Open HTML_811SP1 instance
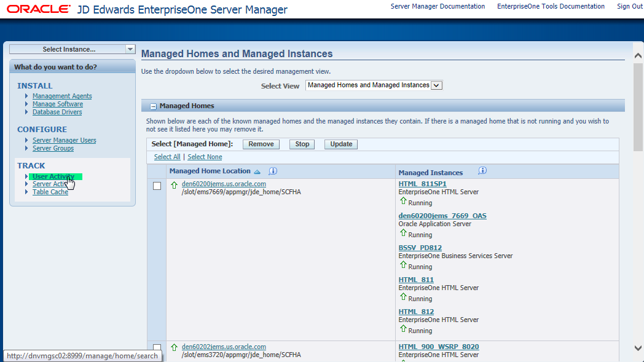Image resolution: width=644 pixels, height=362 pixels. [422, 184]
